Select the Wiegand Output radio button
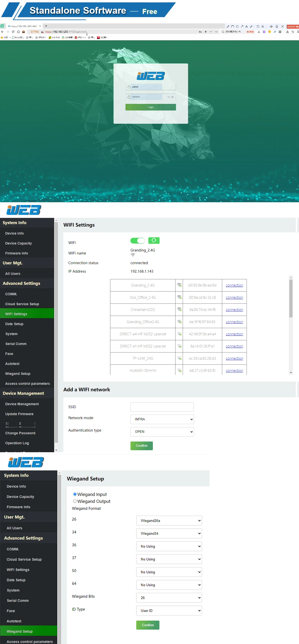Viewport: 299px width, 644px height. coord(75,501)
